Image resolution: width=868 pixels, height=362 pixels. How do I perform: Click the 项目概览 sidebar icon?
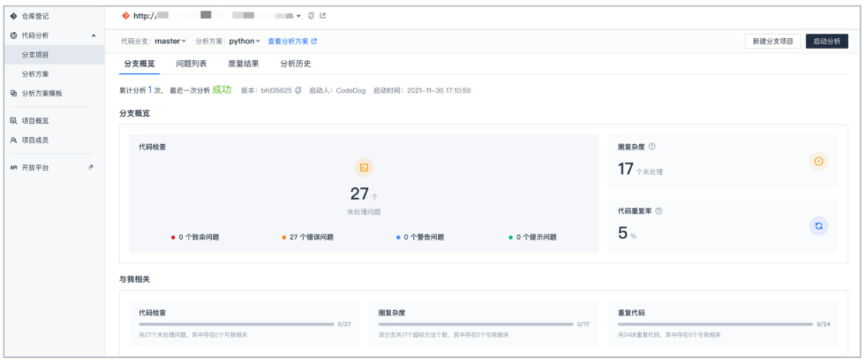click(x=13, y=121)
